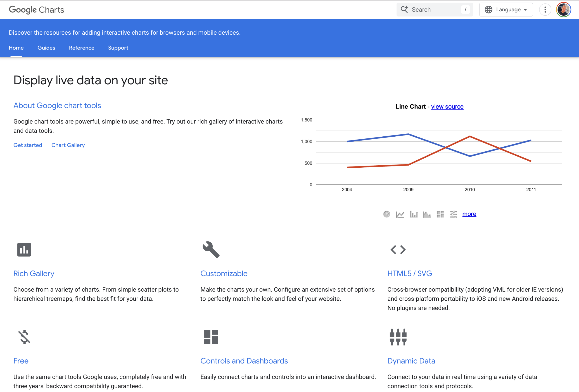Open the three-dot overflow menu
This screenshot has height=392, width=579.
pyautogui.click(x=545, y=10)
